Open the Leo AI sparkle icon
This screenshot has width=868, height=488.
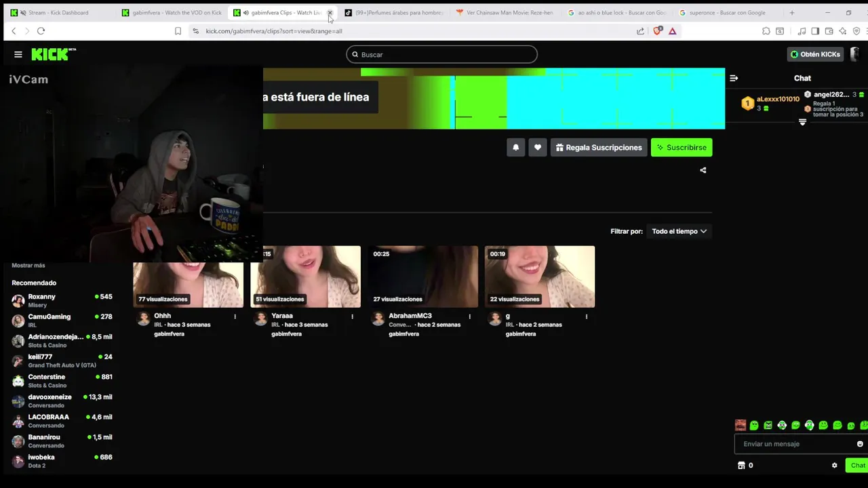tap(842, 31)
